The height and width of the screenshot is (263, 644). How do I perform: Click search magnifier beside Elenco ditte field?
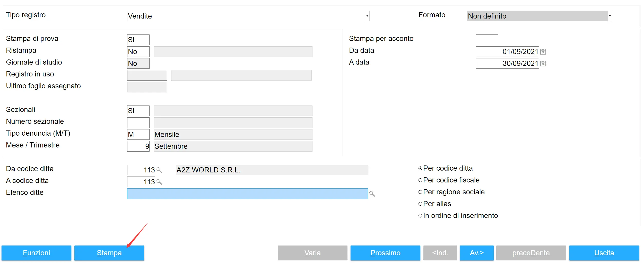(372, 194)
